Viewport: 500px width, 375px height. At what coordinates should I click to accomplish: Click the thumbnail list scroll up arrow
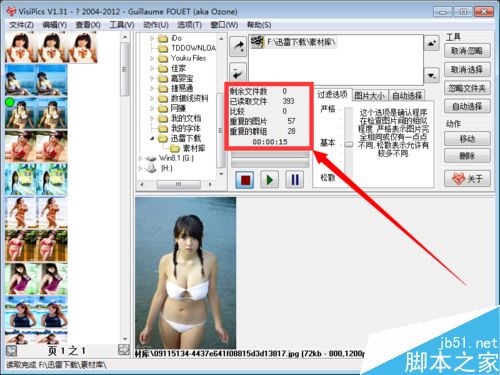pos(125,37)
